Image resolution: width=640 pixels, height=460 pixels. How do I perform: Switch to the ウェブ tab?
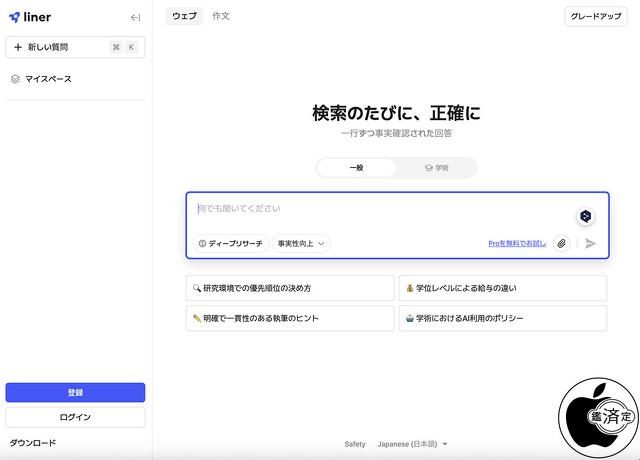184,16
